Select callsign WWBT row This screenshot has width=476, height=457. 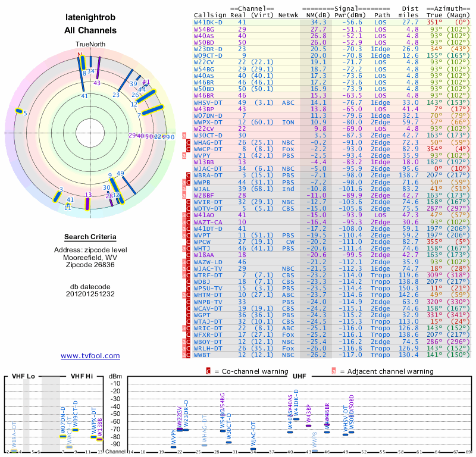(x=332, y=355)
